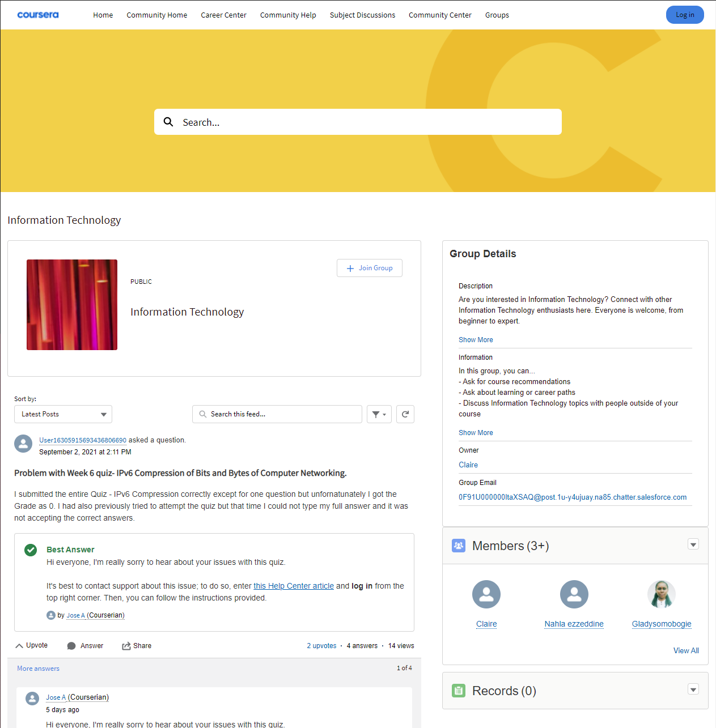Screen dimensions: 716x728
Task: Click the Answer speech bubble icon
Action: 71,646
